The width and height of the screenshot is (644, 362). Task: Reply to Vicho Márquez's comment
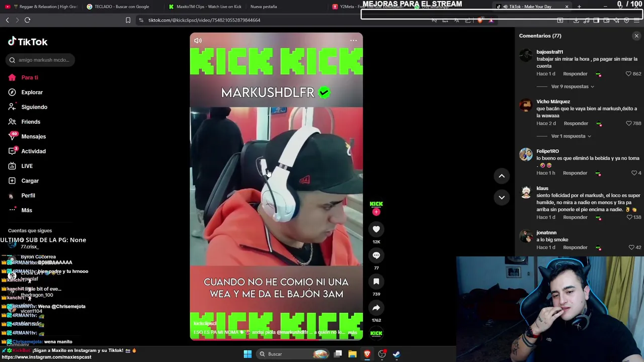coord(576,124)
